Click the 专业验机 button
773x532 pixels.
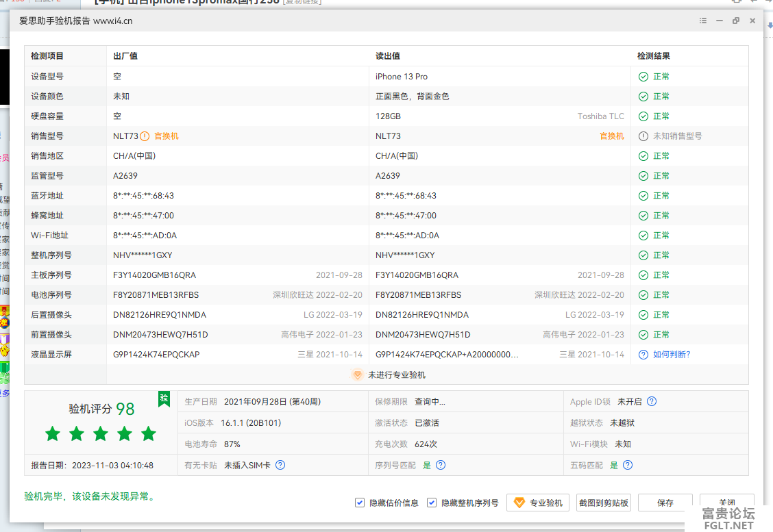(538, 503)
